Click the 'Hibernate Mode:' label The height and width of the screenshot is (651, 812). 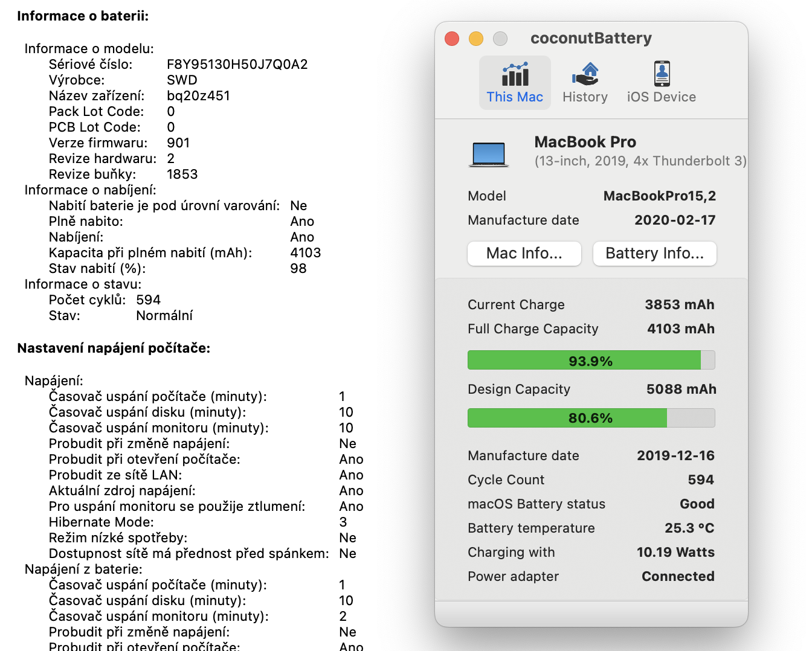pyautogui.click(x=101, y=522)
